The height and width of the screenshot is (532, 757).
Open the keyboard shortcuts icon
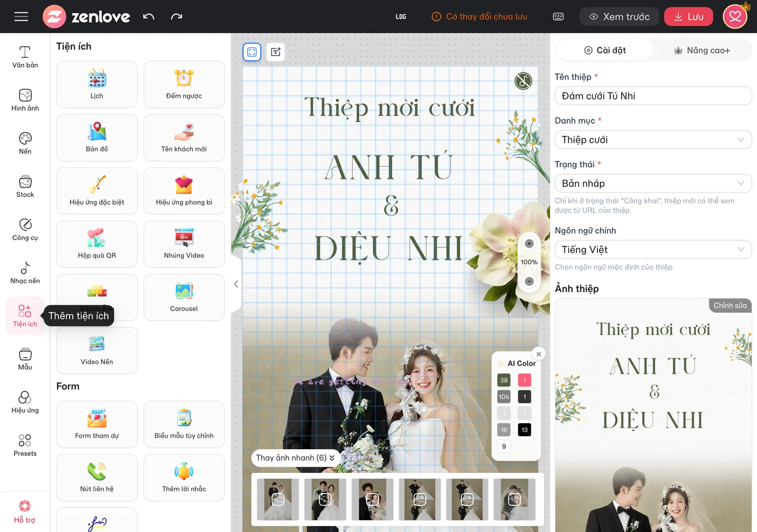558,17
